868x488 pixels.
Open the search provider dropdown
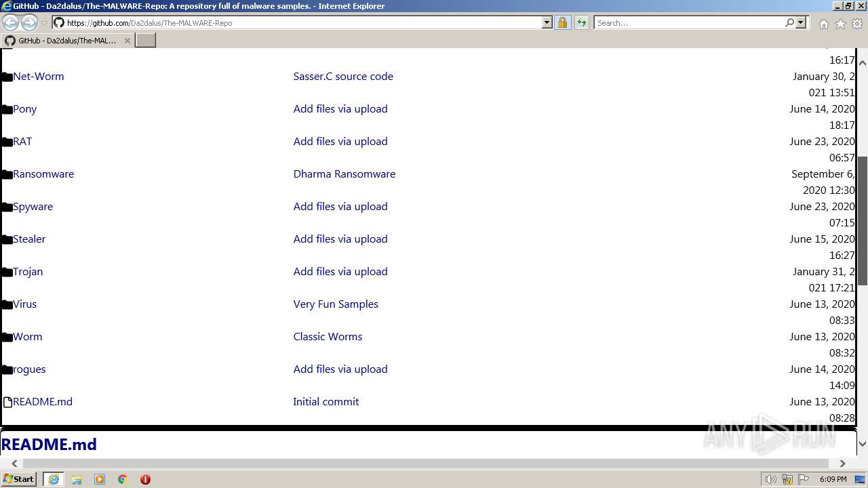coord(801,22)
